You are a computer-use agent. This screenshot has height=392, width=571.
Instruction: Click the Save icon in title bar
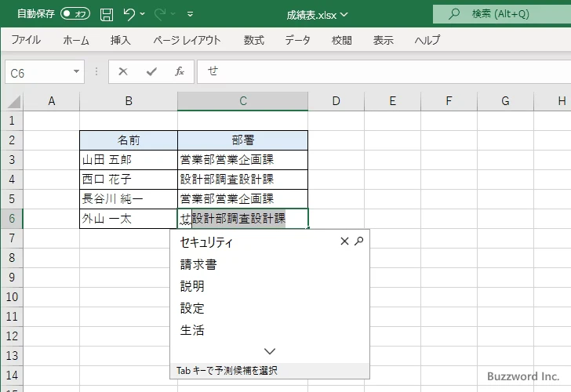point(107,14)
